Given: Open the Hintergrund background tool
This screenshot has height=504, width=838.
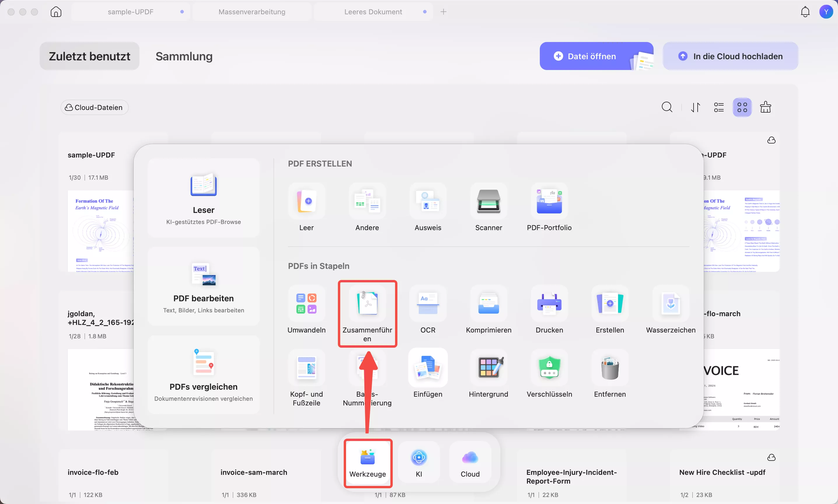Looking at the screenshot, I should point(488,368).
